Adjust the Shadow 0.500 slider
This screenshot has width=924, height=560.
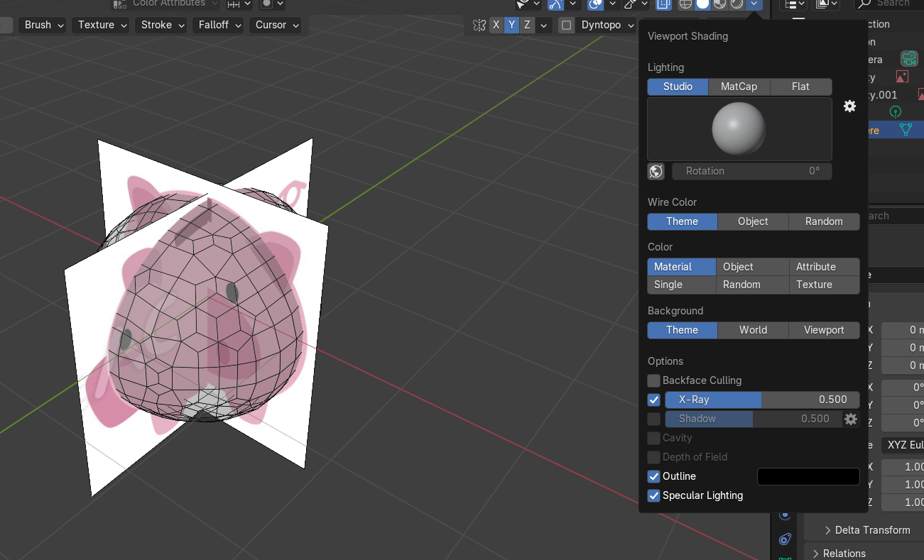[x=753, y=419]
